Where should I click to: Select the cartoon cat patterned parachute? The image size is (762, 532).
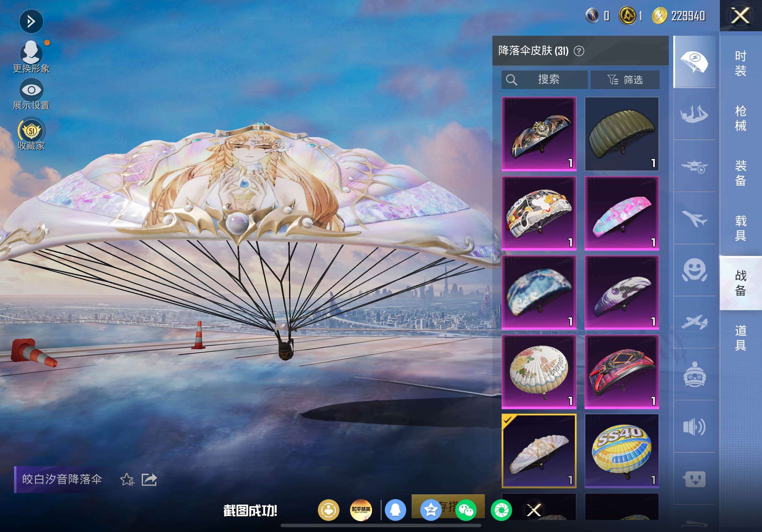[x=539, y=213]
